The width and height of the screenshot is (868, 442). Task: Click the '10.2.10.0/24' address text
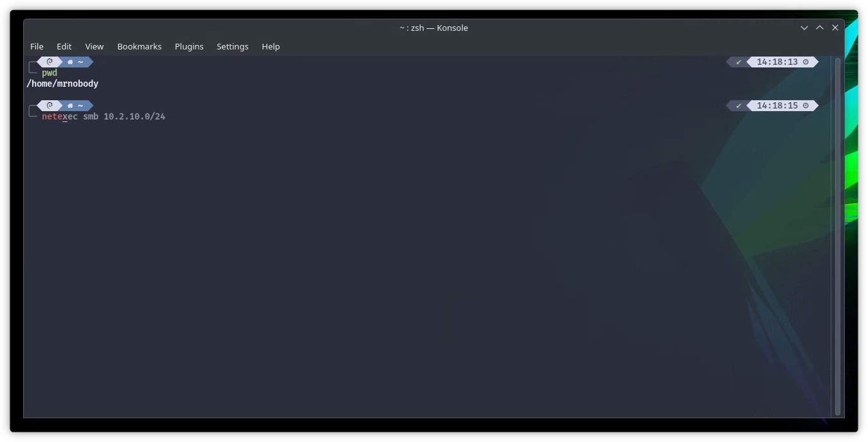pyautogui.click(x=134, y=116)
